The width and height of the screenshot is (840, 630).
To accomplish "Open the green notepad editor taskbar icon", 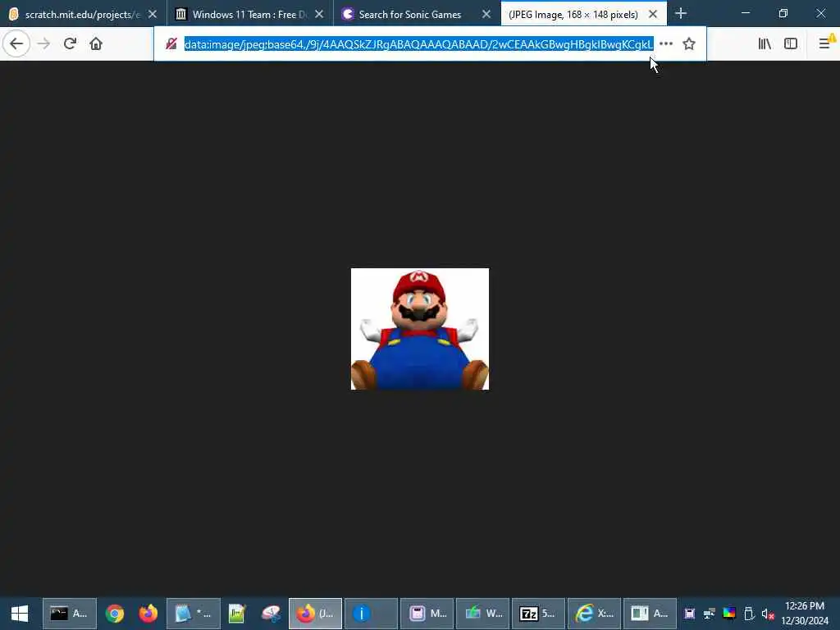I will pos(237,614).
